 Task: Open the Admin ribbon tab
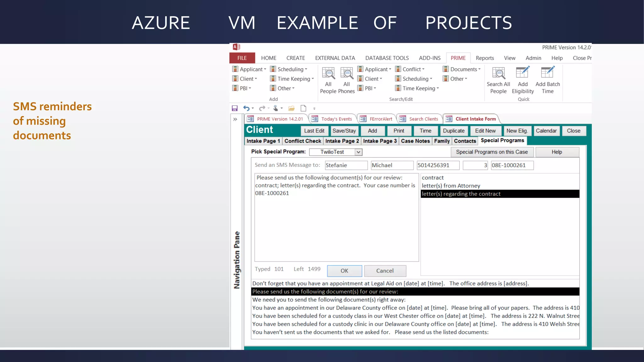pyautogui.click(x=533, y=58)
